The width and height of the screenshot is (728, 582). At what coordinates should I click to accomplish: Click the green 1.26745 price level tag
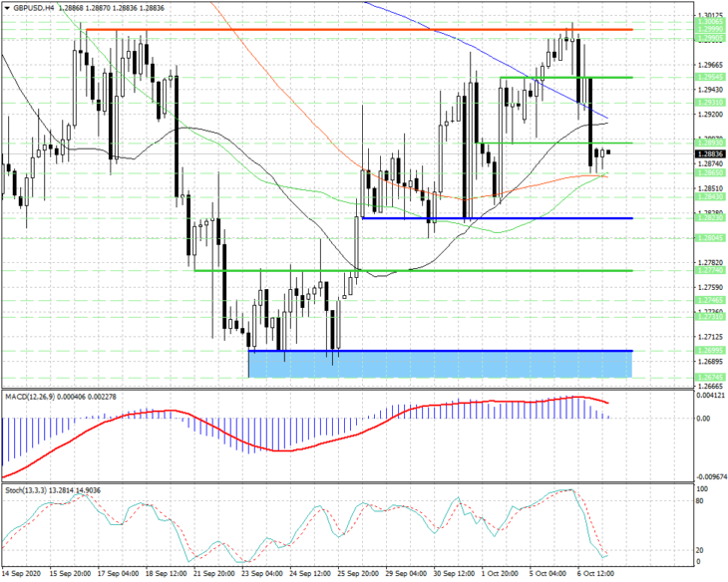[x=710, y=378]
